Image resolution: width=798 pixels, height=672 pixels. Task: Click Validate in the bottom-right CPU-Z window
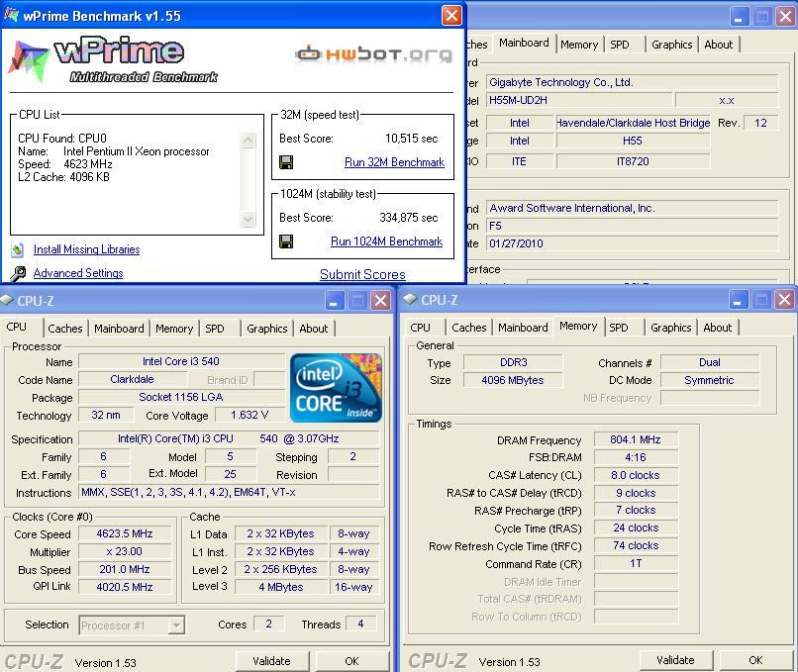[675, 660]
